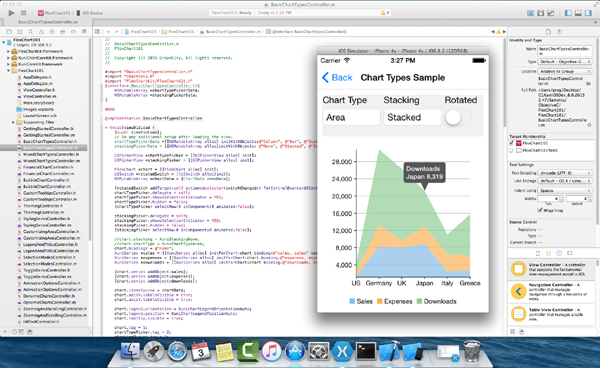Click the Stop button in the toolbar
The height and width of the screenshot is (368, 600).
click(x=23, y=13)
